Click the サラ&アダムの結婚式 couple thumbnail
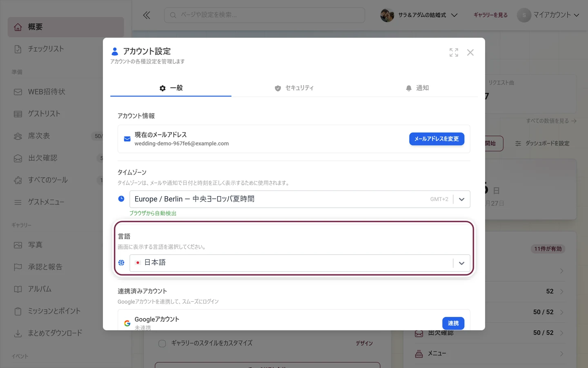 387,15
